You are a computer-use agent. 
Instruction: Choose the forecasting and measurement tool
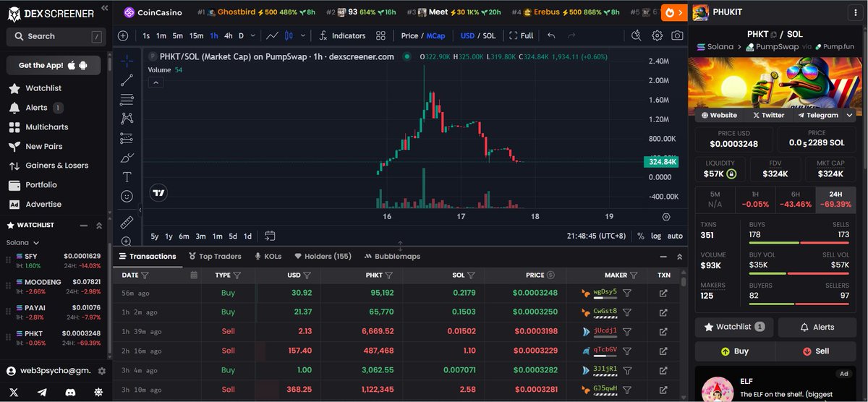point(127,138)
